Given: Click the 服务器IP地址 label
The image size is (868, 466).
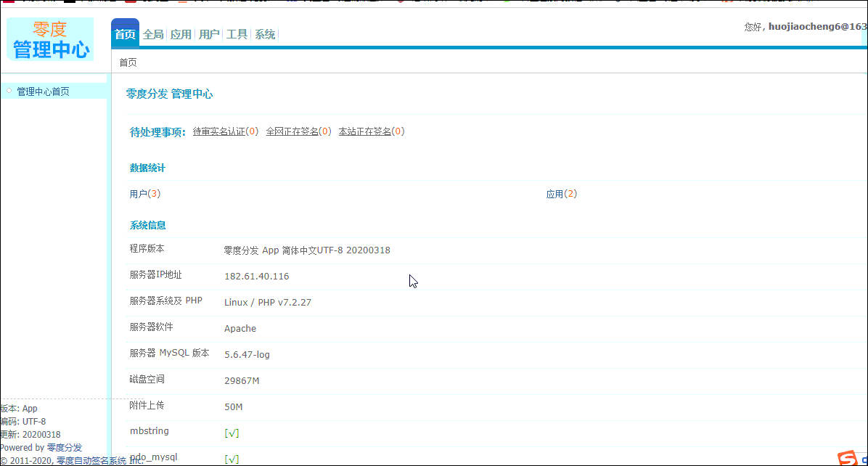Looking at the screenshot, I should coord(156,274).
